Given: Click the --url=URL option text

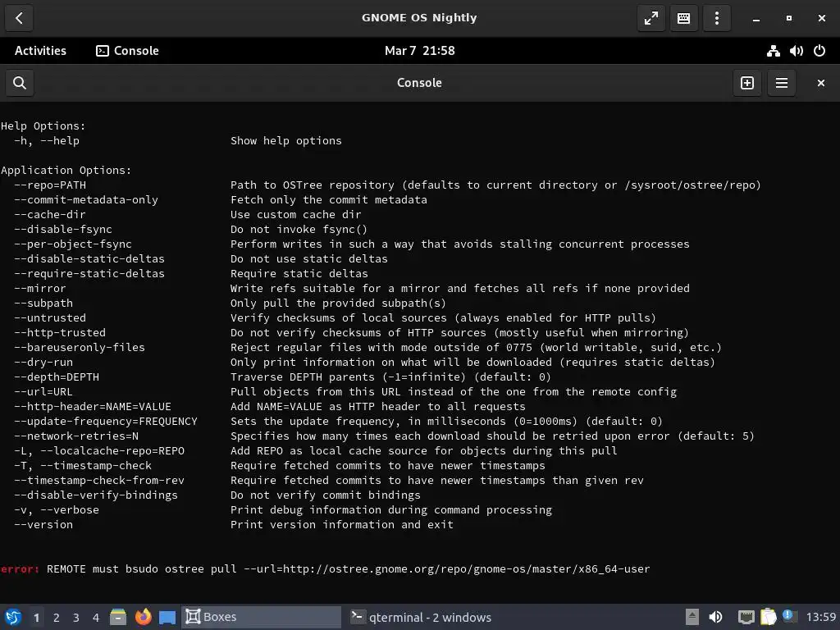Looking at the screenshot, I should [43, 391].
